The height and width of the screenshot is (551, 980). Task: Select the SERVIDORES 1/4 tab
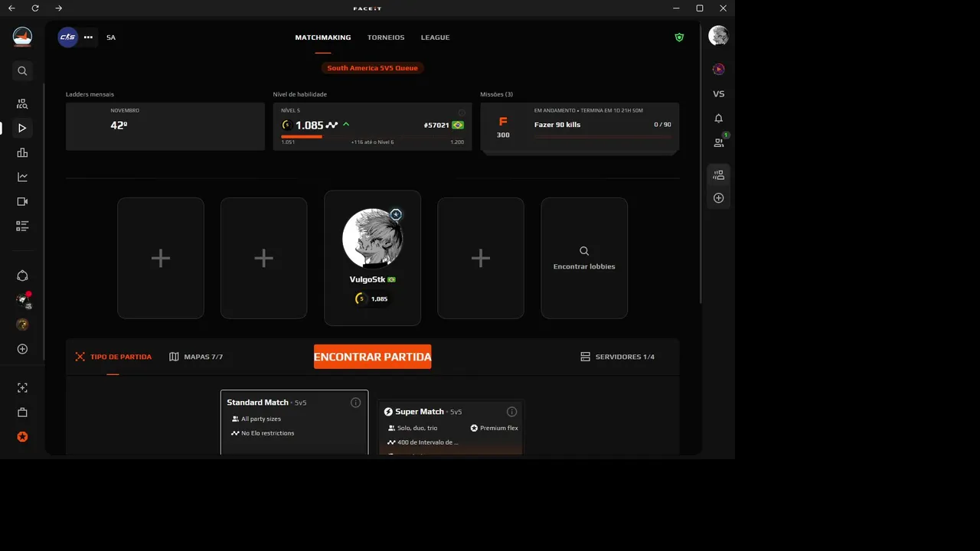click(x=618, y=357)
